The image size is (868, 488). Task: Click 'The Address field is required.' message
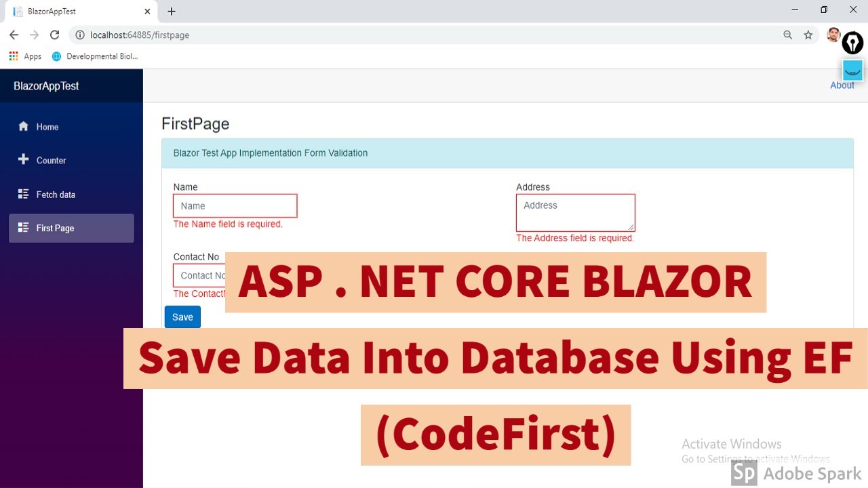click(x=575, y=238)
